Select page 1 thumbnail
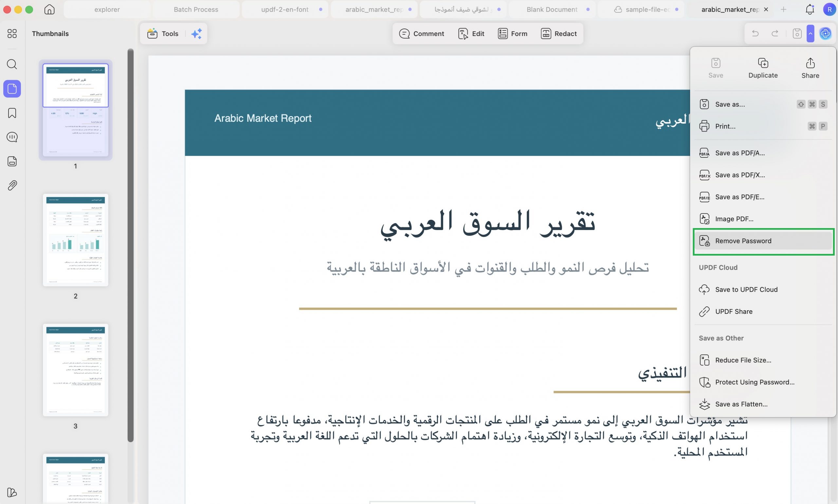The height and width of the screenshot is (504, 838). [75, 110]
